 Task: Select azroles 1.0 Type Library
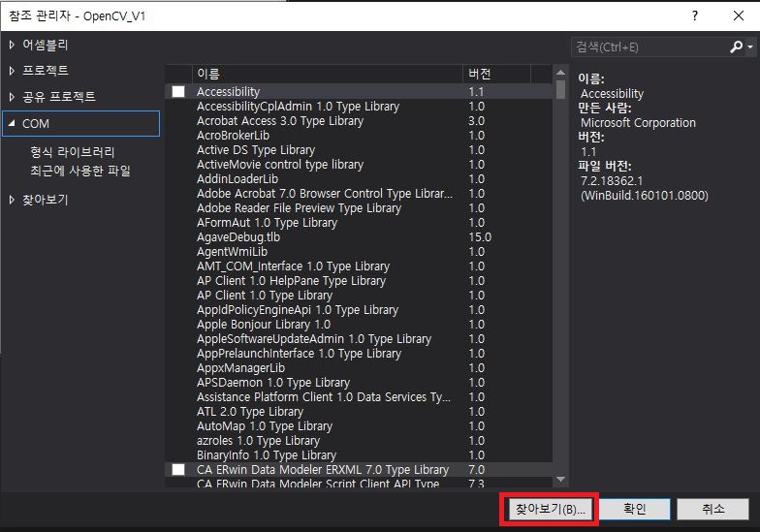tap(359, 440)
